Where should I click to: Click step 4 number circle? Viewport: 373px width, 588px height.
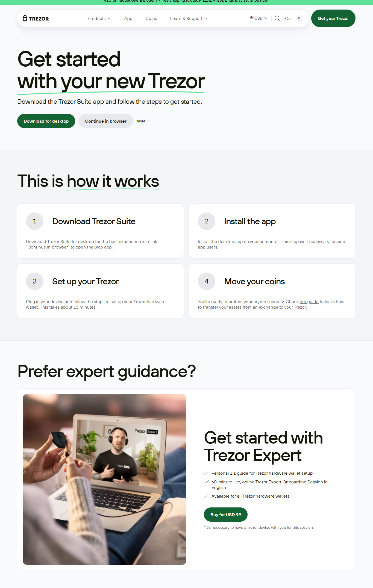(x=207, y=281)
